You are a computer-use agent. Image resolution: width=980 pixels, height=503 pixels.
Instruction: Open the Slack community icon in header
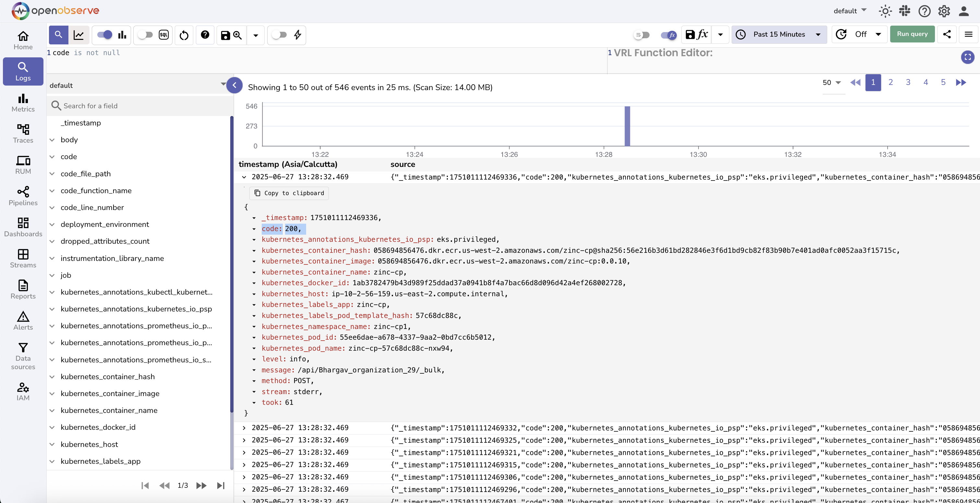pyautogui.click(x=905, y=11)
